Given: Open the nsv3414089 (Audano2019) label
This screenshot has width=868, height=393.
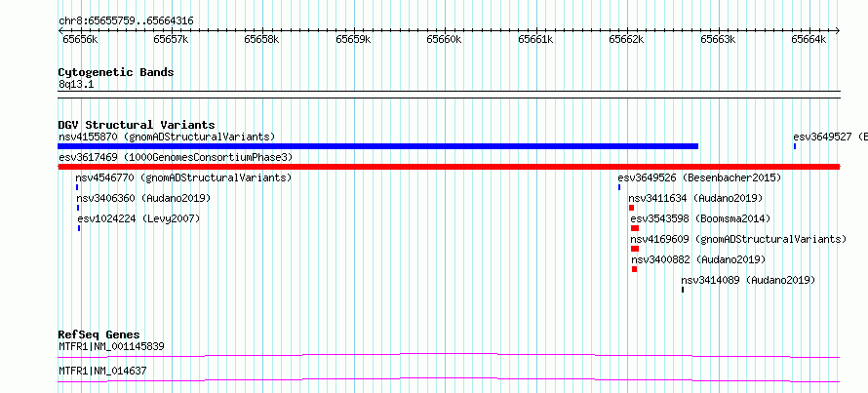Looking at the screenshot, I should point(748,280).
